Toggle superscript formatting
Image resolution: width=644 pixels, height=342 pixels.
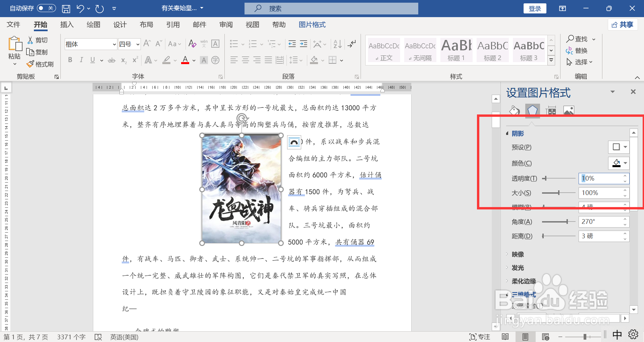click(x=135, y=60)
